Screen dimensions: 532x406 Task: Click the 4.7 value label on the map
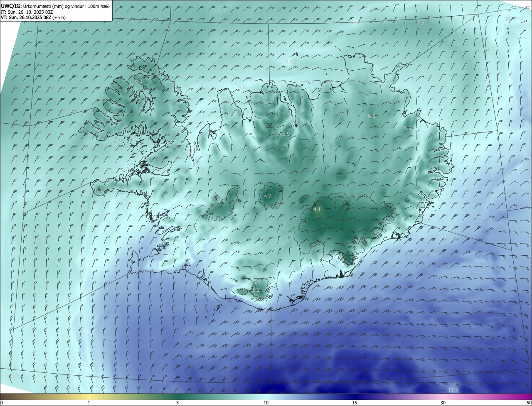pyautogui.click(x=268, y=196)
